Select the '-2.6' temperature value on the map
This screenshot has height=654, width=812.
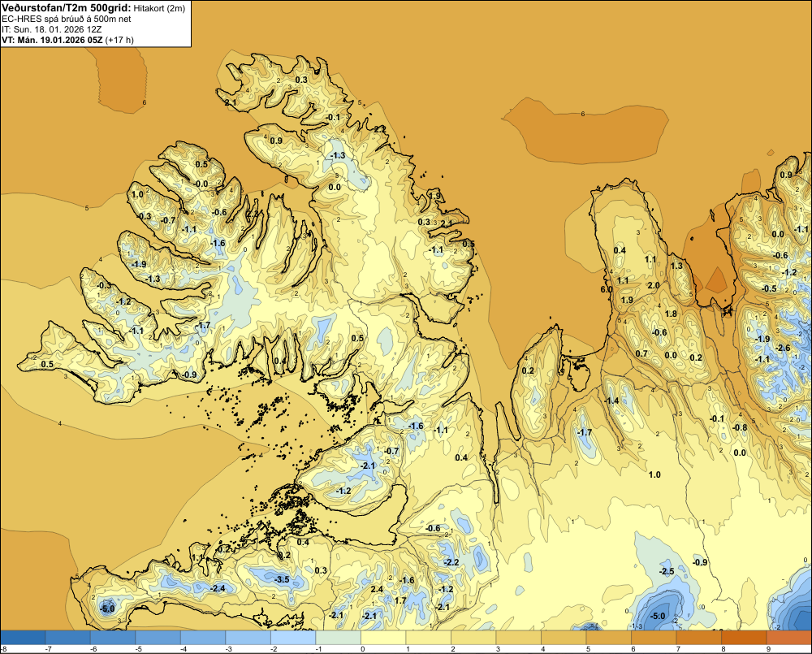783,348
